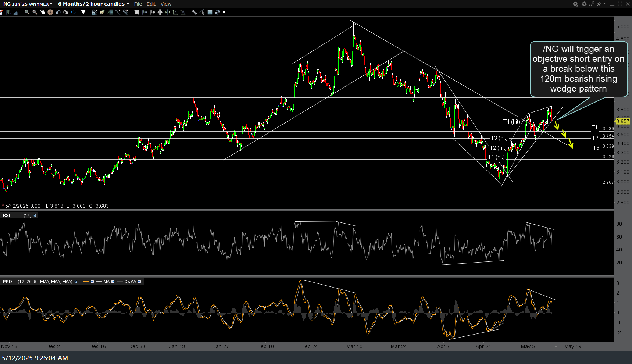632x364 pixels.
Task: Edit RSI study settings wrench
Action: click(35, 215)
